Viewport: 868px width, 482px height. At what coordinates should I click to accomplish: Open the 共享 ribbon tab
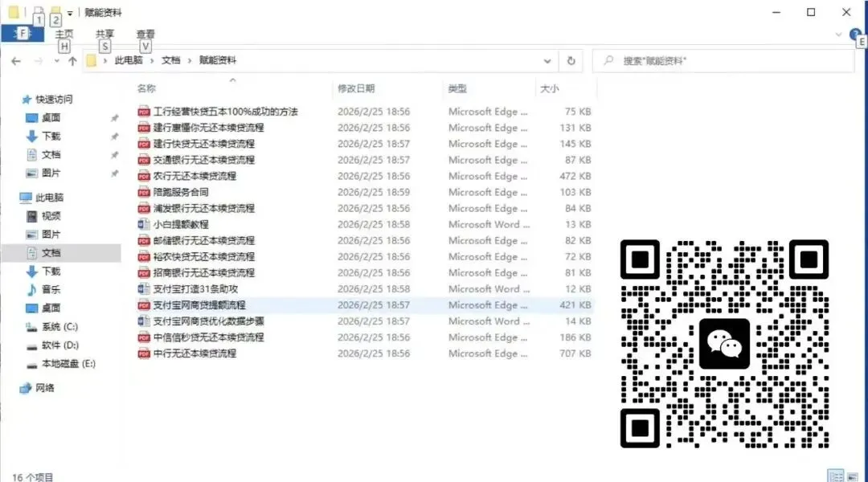tap(104, 35)
